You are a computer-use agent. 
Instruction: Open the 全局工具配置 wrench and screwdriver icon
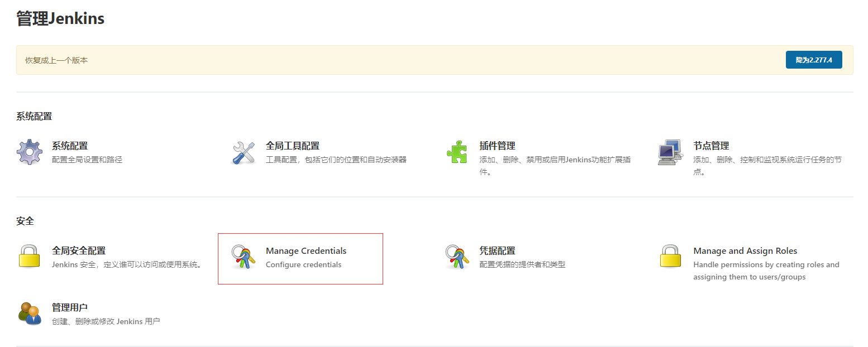click(244, 152)
